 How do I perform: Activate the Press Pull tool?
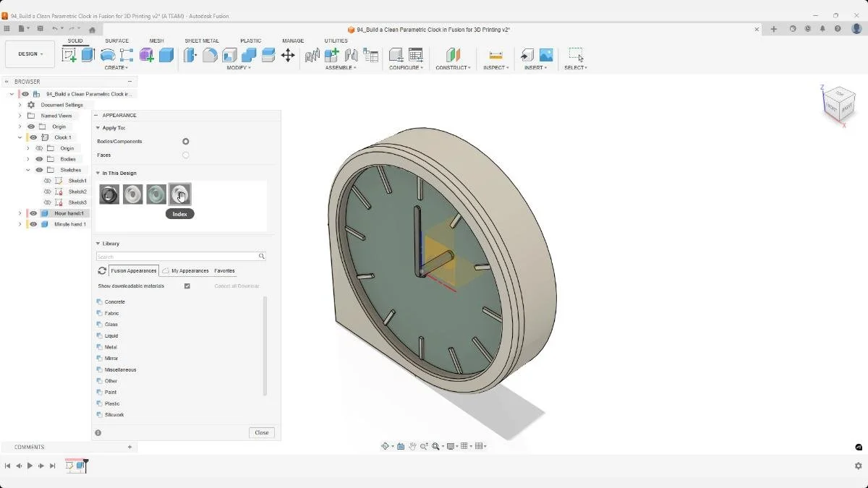[x=190, y=55]
